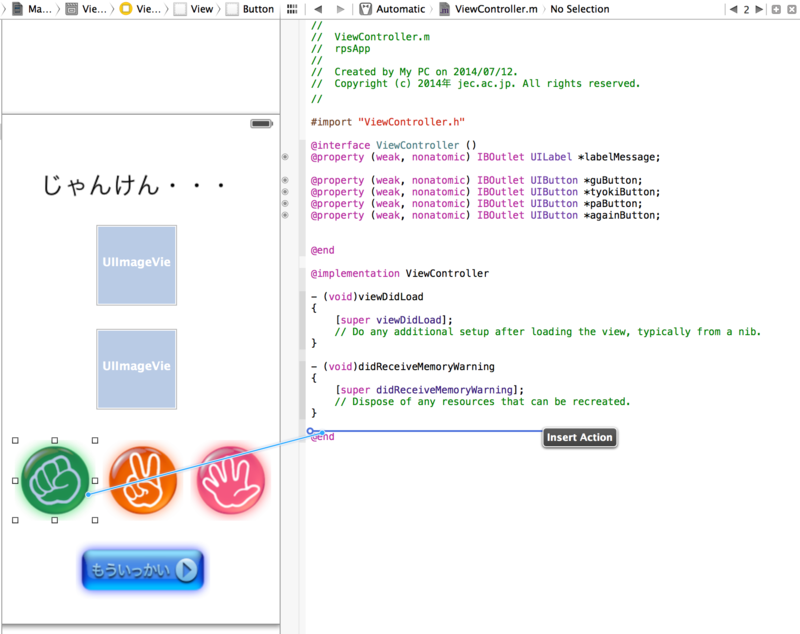800x634 pixels.
Task: Open the view controller scene breadcrumb
Action: click(x=86, y=9)
